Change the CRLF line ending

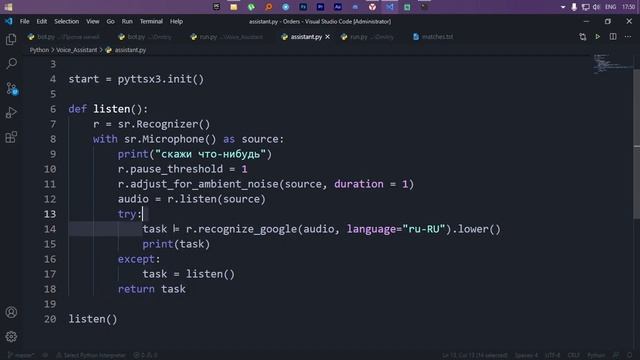(573, 355)
